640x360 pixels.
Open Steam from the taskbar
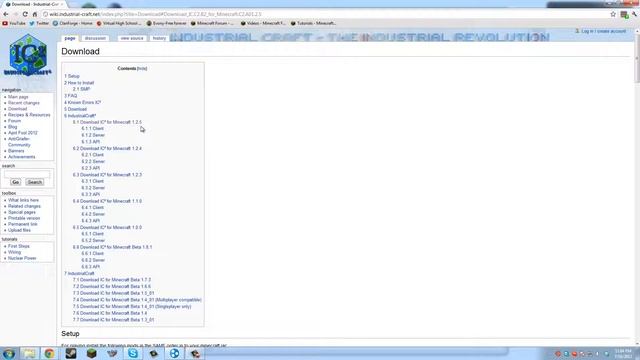(x=71, y=353)
